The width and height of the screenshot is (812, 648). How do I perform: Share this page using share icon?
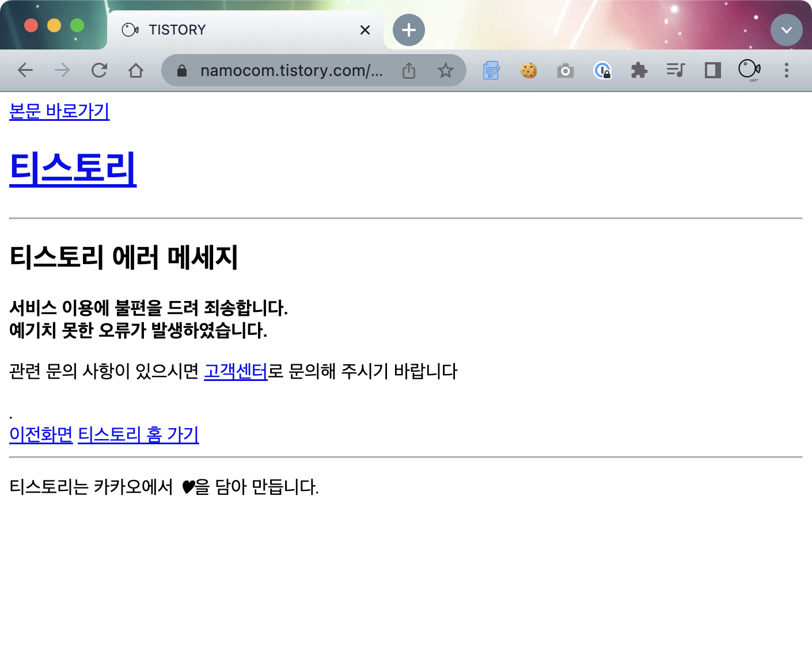[409, 70]
